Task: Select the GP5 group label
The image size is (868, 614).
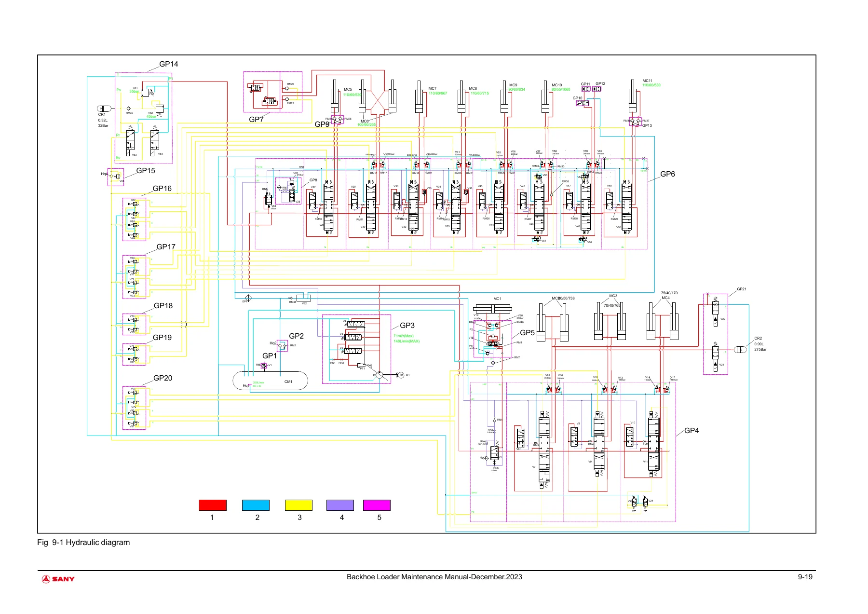Action: point(527,332)
